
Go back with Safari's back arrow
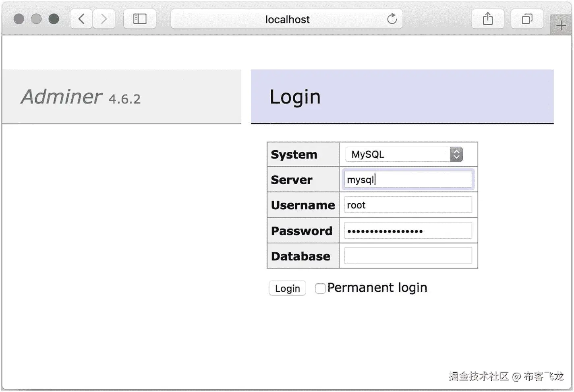pyautogui.click(x=81, y=19)
